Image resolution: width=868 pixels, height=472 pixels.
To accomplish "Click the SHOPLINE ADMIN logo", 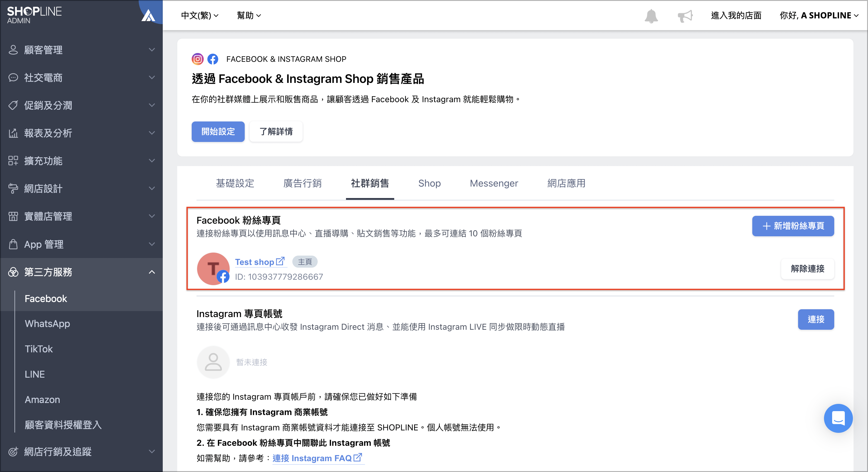I will 34,15.
